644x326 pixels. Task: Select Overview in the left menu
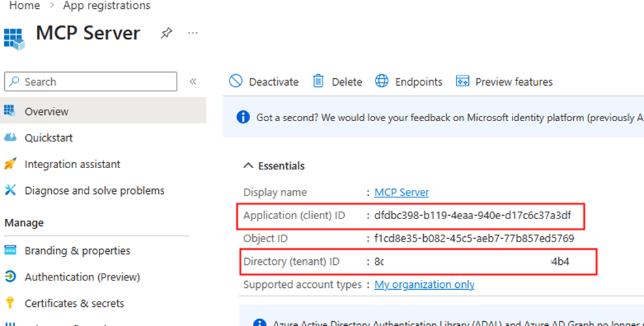[46, 112]
